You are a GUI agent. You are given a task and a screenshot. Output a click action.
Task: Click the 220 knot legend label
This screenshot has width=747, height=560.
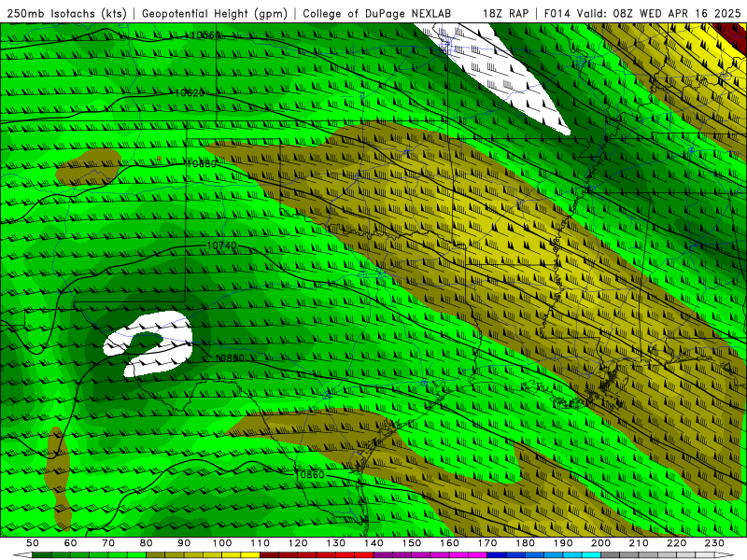pyautogui.click(x=676, y=543)
